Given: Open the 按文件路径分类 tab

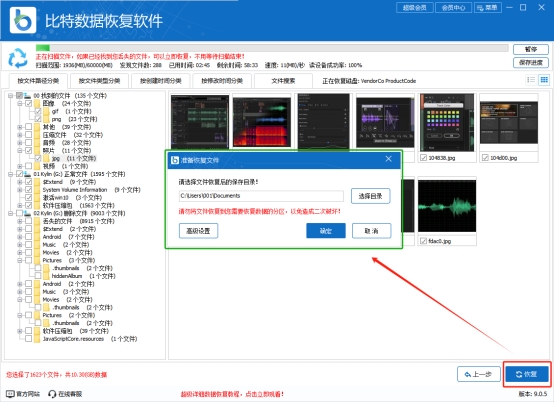Looking at the screenshot, I should tap(38, 81).
